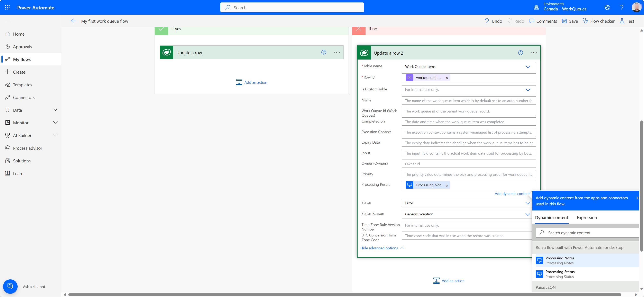Image resolution: width=644 pixels, height=297 pixels.
Task: Click the Search dynamic content field
Action: [588, 232]
